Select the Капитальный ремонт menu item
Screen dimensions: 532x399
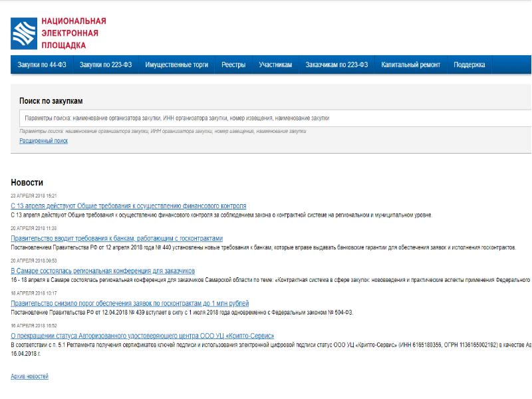pos(410,65)
